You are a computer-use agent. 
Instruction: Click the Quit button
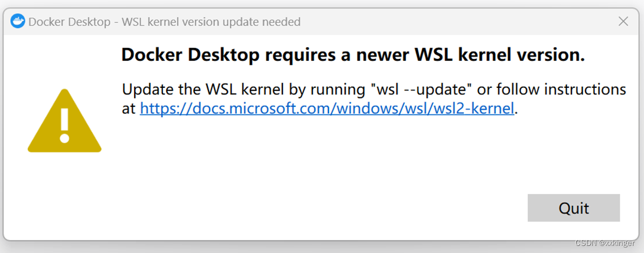pos(573,208)
